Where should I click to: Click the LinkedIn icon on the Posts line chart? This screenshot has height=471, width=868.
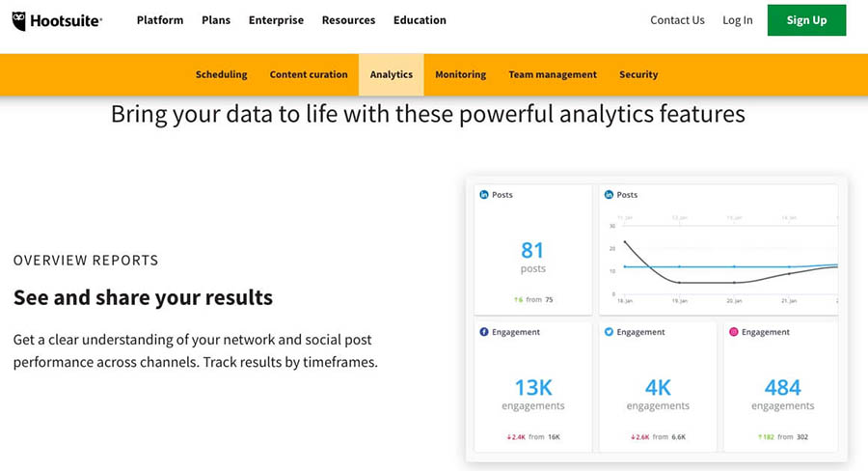pos(610,195)
